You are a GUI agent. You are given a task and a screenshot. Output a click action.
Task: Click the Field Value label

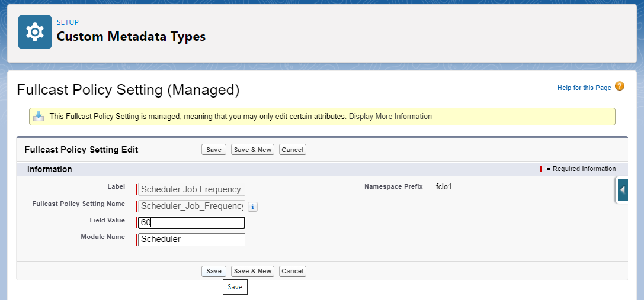(x=107, y=220)
